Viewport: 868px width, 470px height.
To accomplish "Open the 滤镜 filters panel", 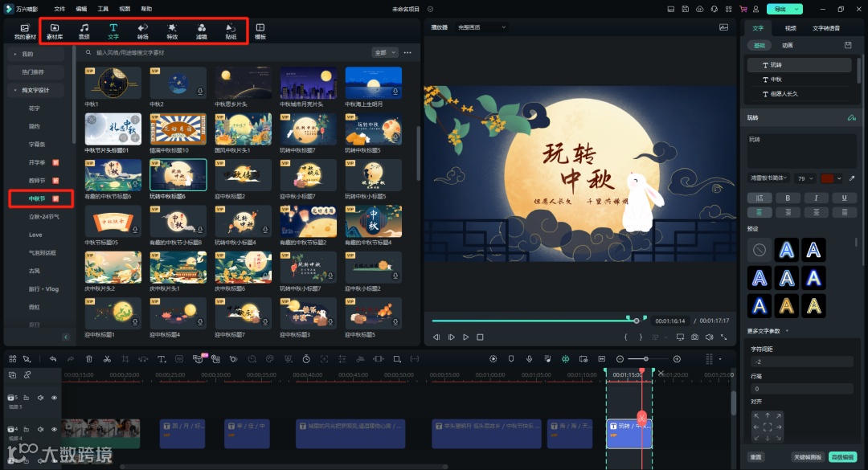I will (202, 31).
